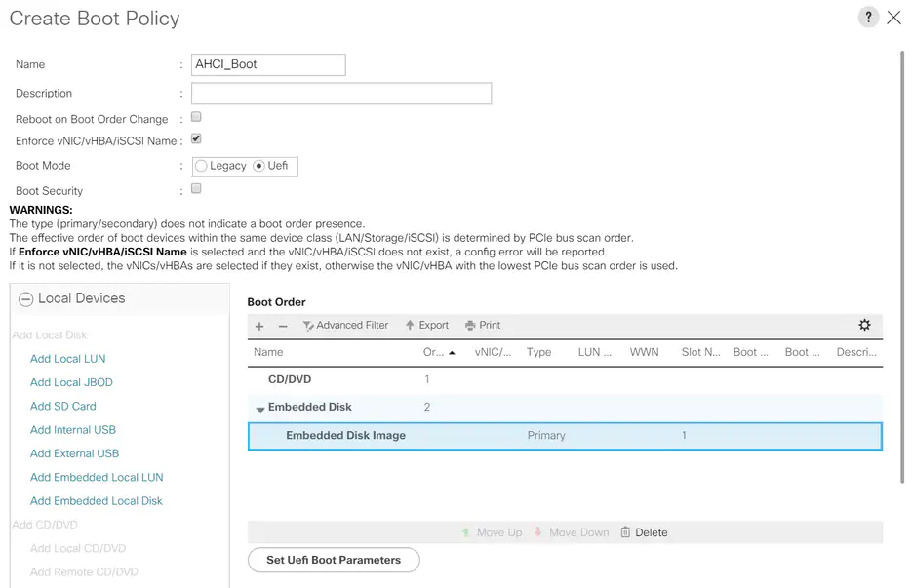The width and height of the screenshot is (912, 588).
Task: Click the Add Local Disk label
Action: (x=50, y=335)
